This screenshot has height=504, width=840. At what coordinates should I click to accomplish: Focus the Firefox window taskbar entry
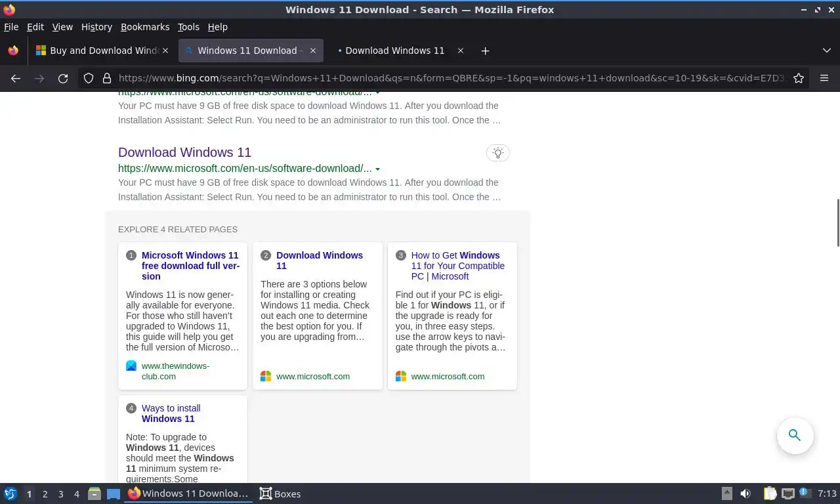click(x=188, y=493)
